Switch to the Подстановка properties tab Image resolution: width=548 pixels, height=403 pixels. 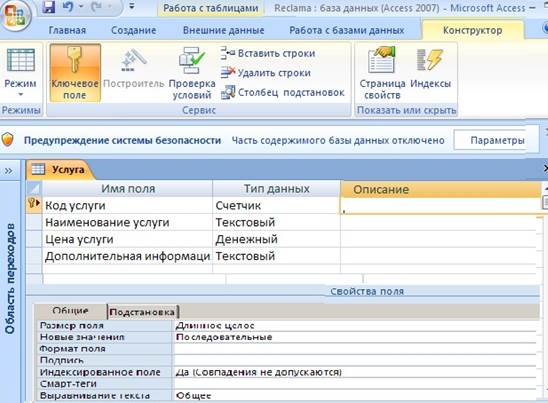(x=142, y=311)
